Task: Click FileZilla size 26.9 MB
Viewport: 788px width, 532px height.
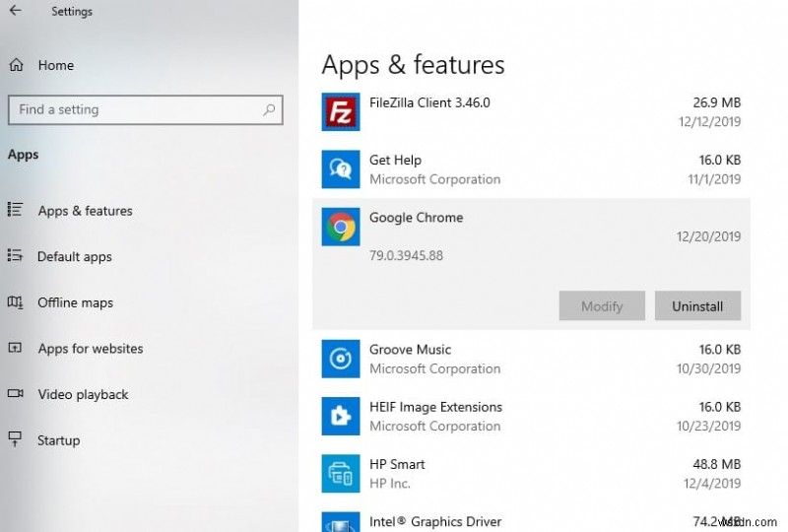Action: (x=717, y=102)
